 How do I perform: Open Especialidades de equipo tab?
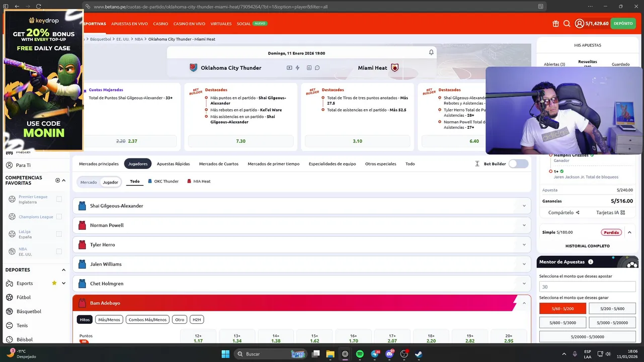tap(332, 164)
